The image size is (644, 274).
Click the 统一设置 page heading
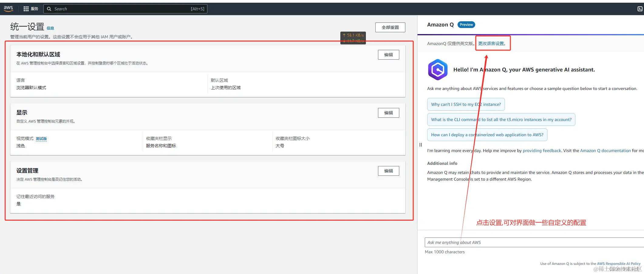[27, 27]
